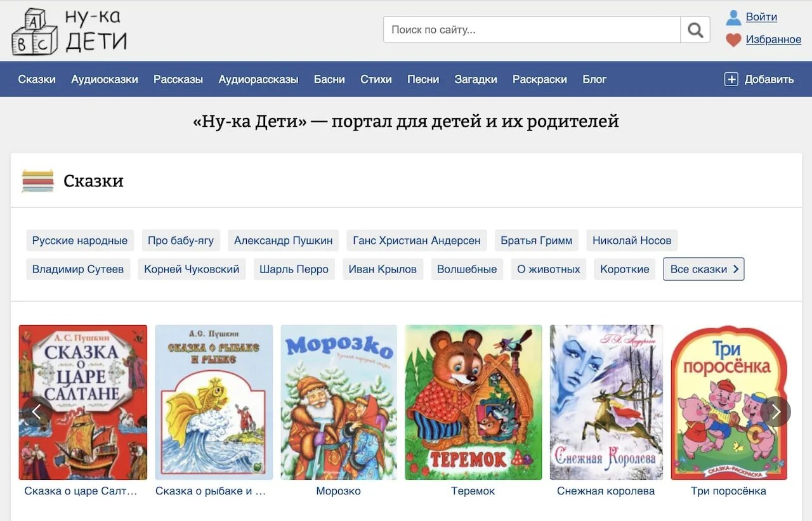Image resolution: width=812 pixels, height=521 pixels.
Task: Open Все сказки button with chevron
Action: point(704,269)
